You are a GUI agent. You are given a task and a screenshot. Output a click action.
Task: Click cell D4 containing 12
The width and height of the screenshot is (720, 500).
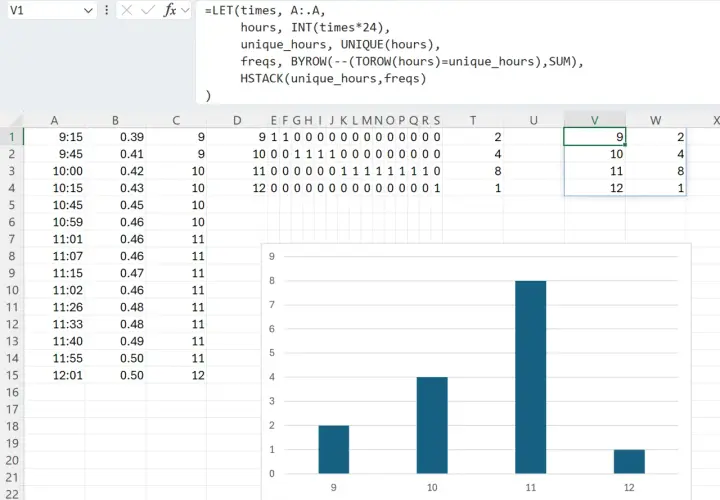click(x=237, y=188)
